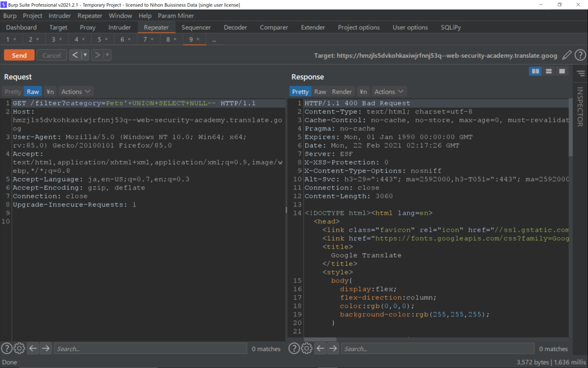588x368 pixels.
Task: Open Repeater help question mark icon
Action: tap(580, 55)
